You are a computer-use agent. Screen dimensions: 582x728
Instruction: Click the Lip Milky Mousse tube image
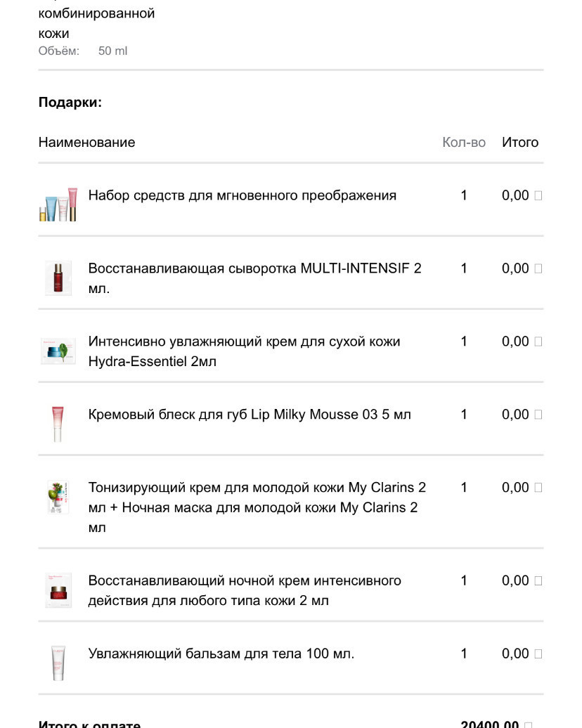pyautogui.click(x=58, y=424)
